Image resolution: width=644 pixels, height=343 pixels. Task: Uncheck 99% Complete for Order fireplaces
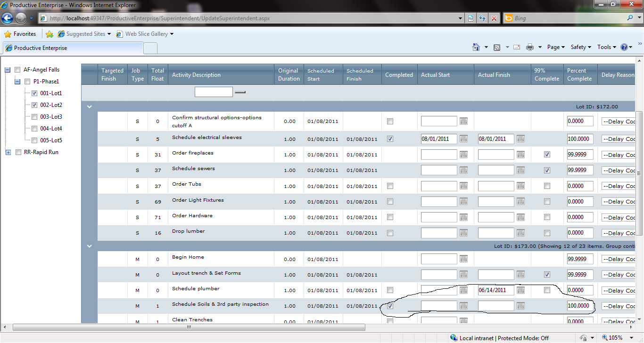(547, 155)
